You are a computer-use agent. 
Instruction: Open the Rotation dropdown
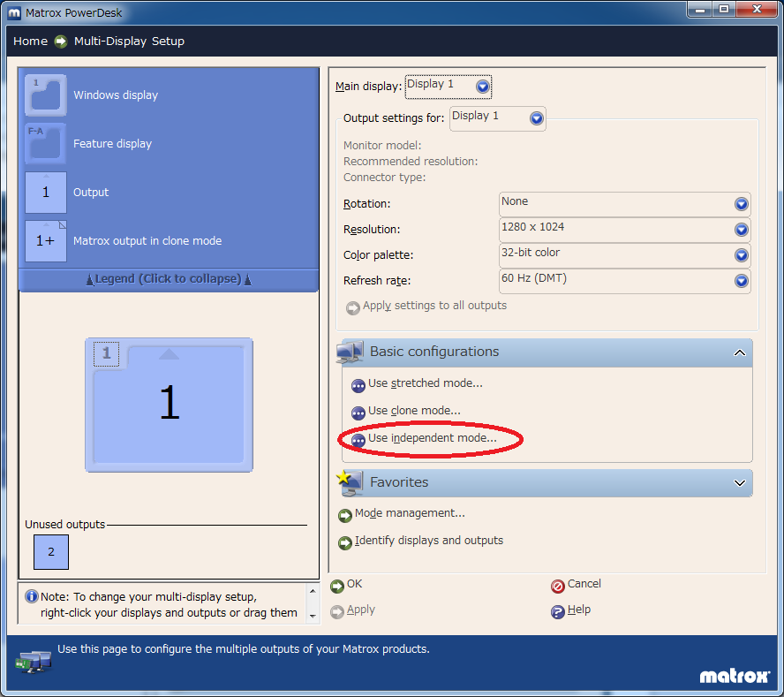741,204
